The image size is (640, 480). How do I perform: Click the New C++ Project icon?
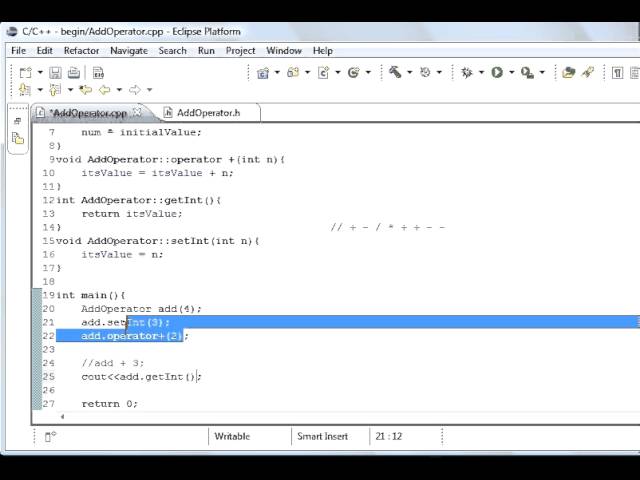tap(263, 73)
